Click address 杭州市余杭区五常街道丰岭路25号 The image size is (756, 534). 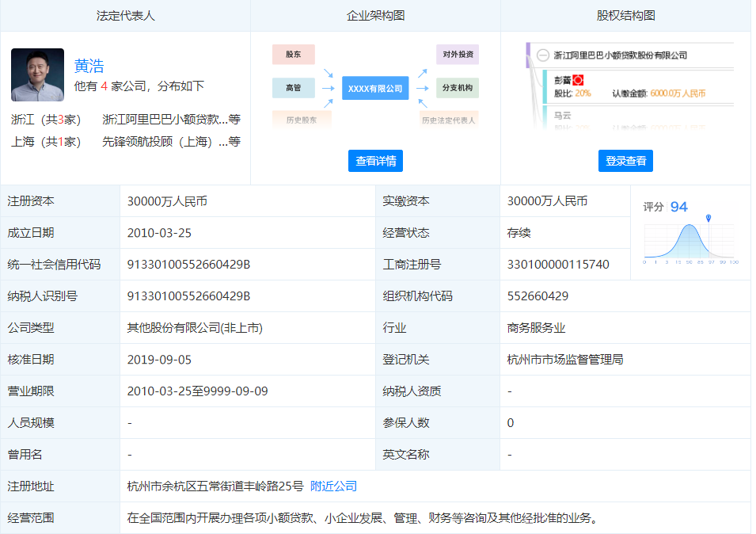point(215,486)
